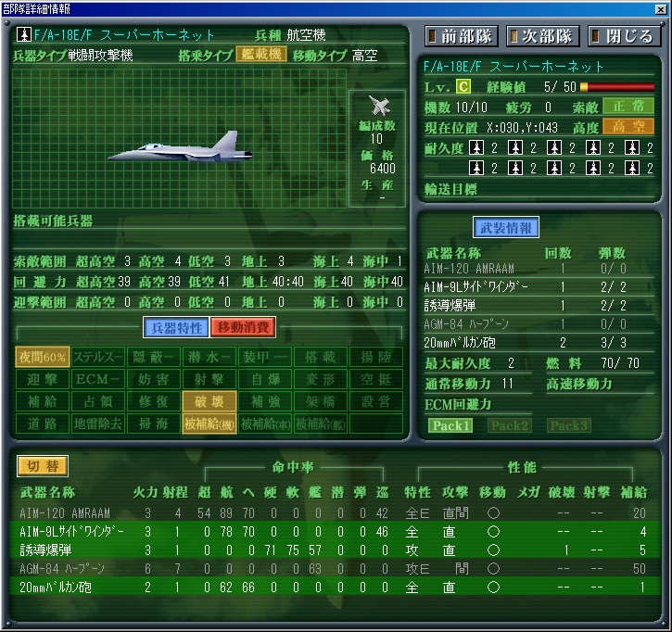The height and width of the screenshot is (632, 672).
Task: Toggle the 迎撃 intercept trait cell
Action: coord(43,379)
